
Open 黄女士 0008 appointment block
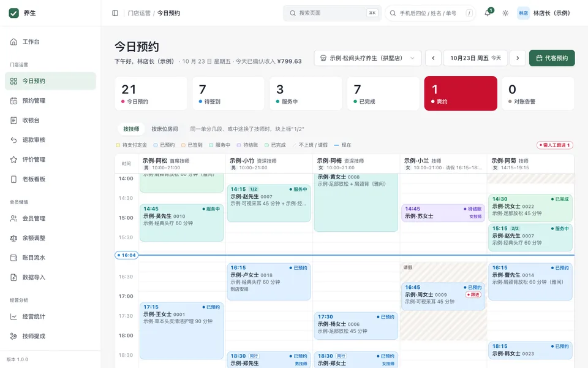click(x=356, y=202)
